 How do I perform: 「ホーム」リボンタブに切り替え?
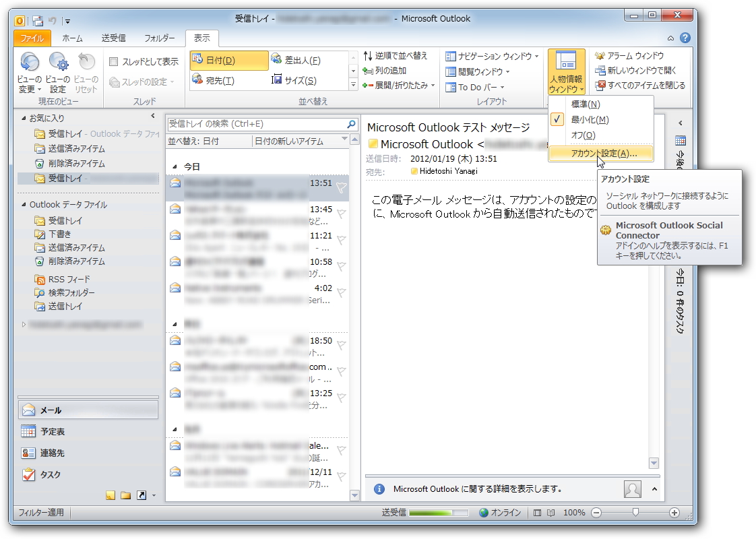(71, 38)
